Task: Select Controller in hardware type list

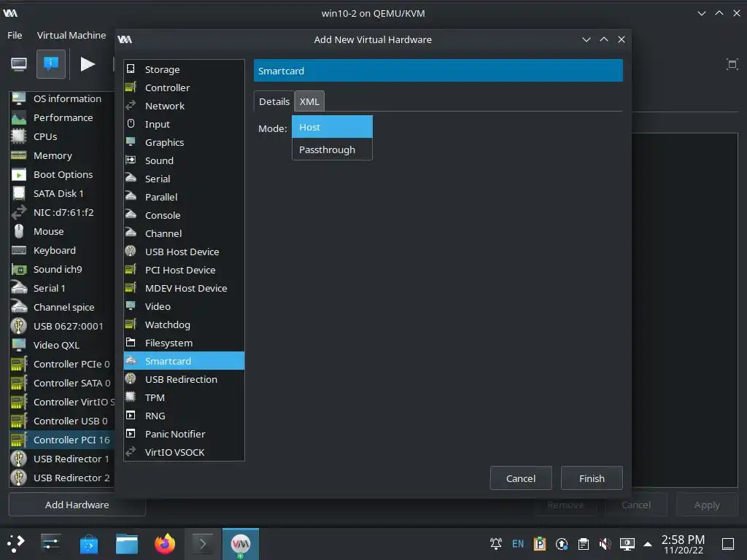Action: click(x=184, y=87)
